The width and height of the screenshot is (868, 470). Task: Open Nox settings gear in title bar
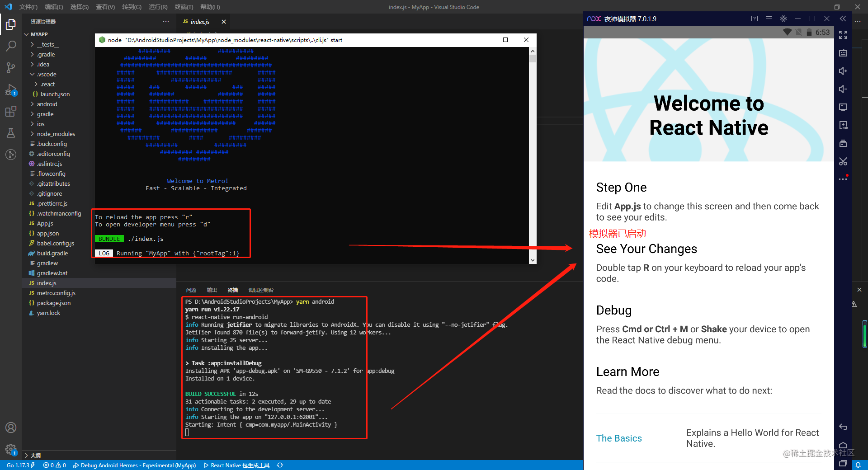(783, 19)
